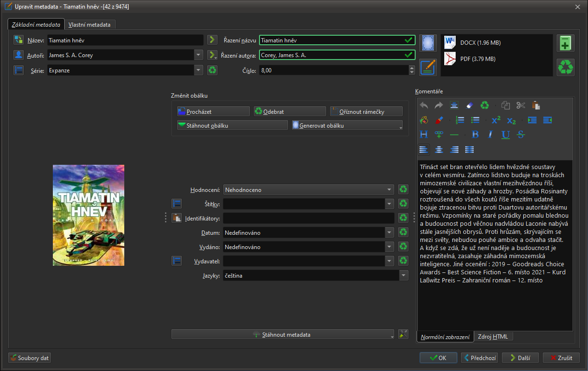Clear the Série field with recycle icon
The width and height of the screenshot is (588, 371).
pyautogui.click(x=212, y=70)
